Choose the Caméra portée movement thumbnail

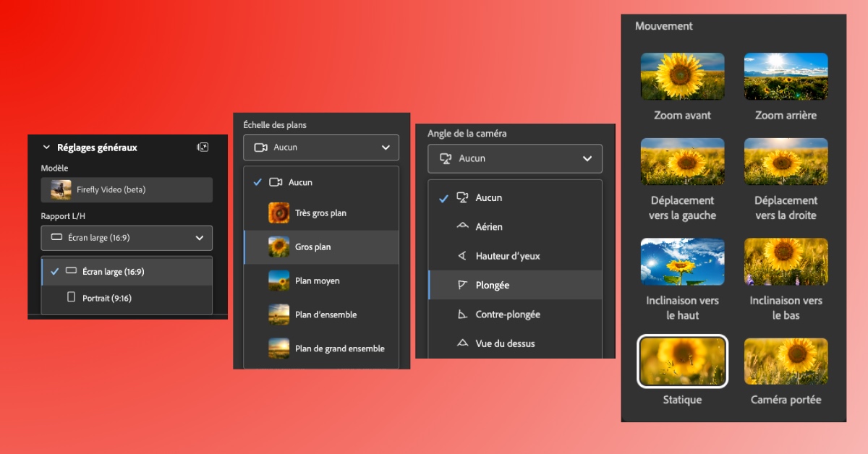coord(786,361)
